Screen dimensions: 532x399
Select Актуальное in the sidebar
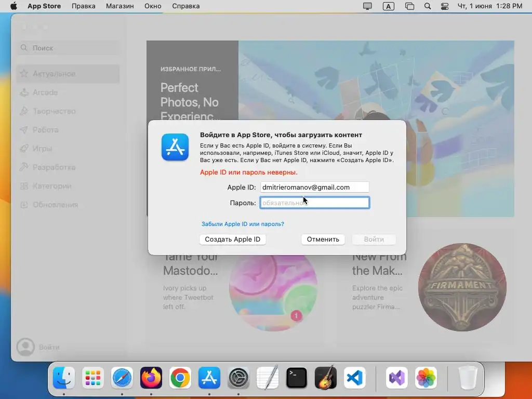pos(68,74)
